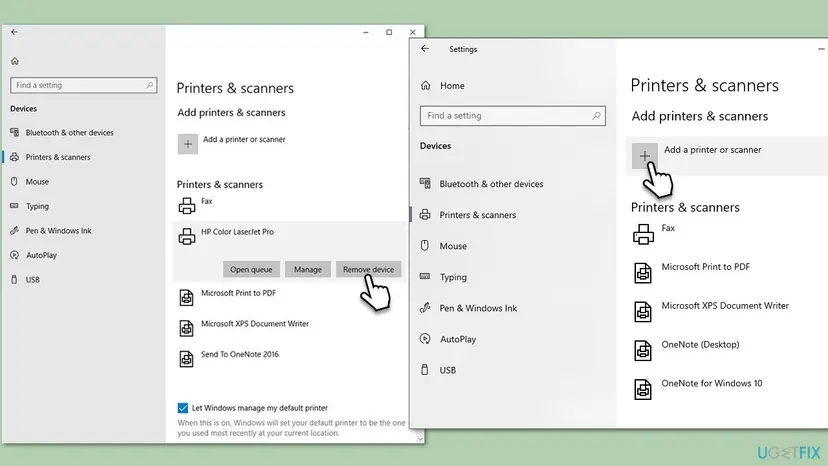Click the home icon in left window
This screenshot has height=466, width=828.
(x=15, y=61)
